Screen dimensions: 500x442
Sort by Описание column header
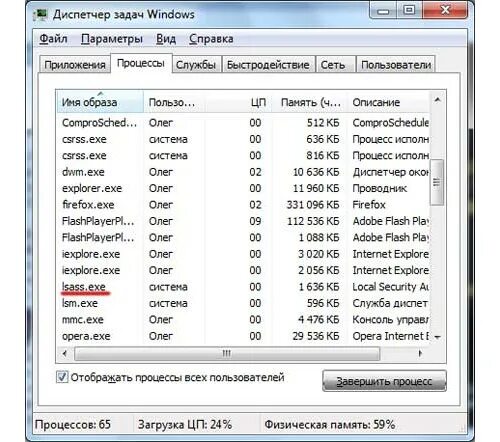tap(389, 102)
